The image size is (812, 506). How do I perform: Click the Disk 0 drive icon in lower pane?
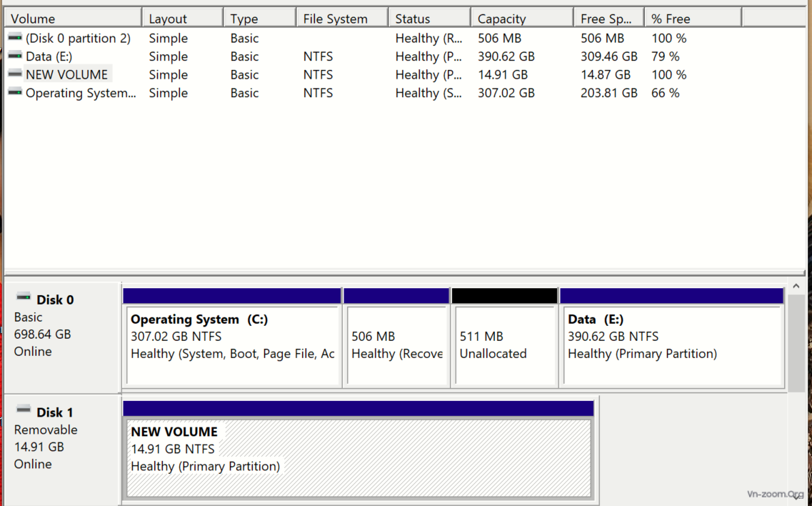[x=24, y=298]
